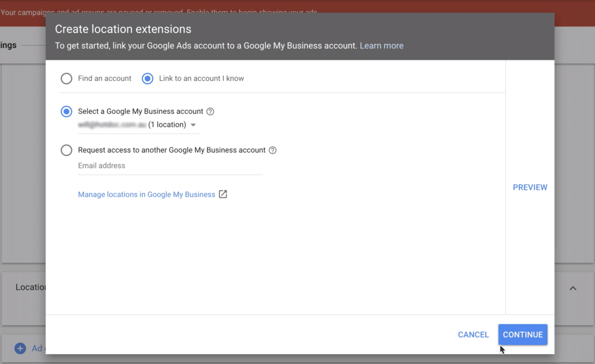Show the Preview panel
The height and width of the screenshot is (364, 595).
tap(530, 188)
